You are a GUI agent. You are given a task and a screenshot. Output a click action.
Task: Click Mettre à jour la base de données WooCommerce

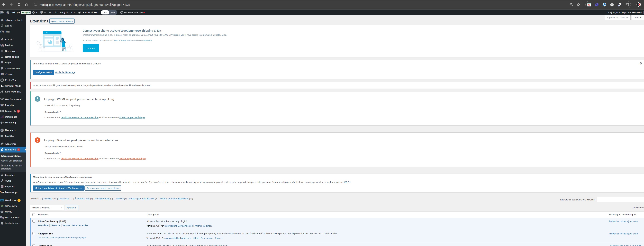(59, 188)
